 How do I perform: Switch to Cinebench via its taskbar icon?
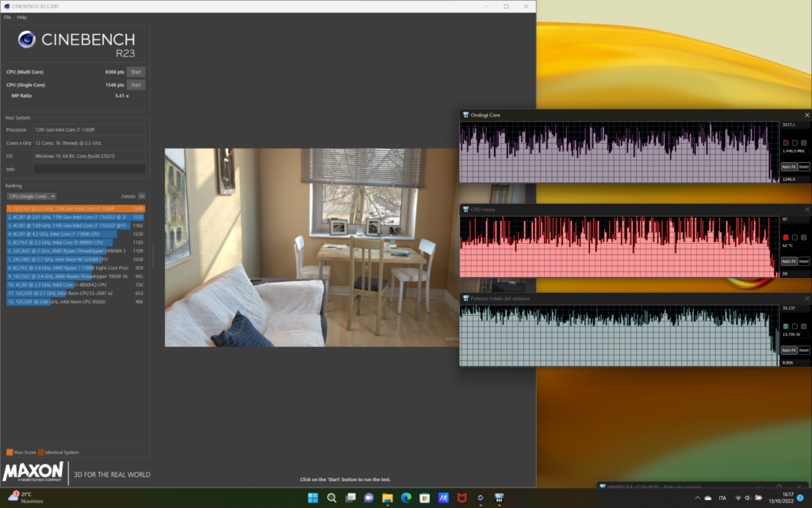pyautogui.click(x=481, y=498)
